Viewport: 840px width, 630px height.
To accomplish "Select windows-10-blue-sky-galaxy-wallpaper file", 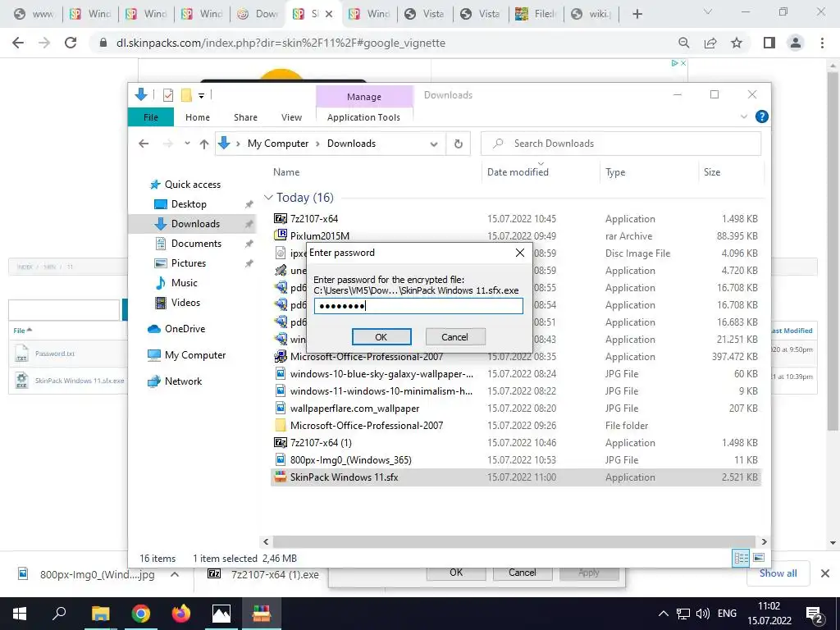I will click(381, 374).
